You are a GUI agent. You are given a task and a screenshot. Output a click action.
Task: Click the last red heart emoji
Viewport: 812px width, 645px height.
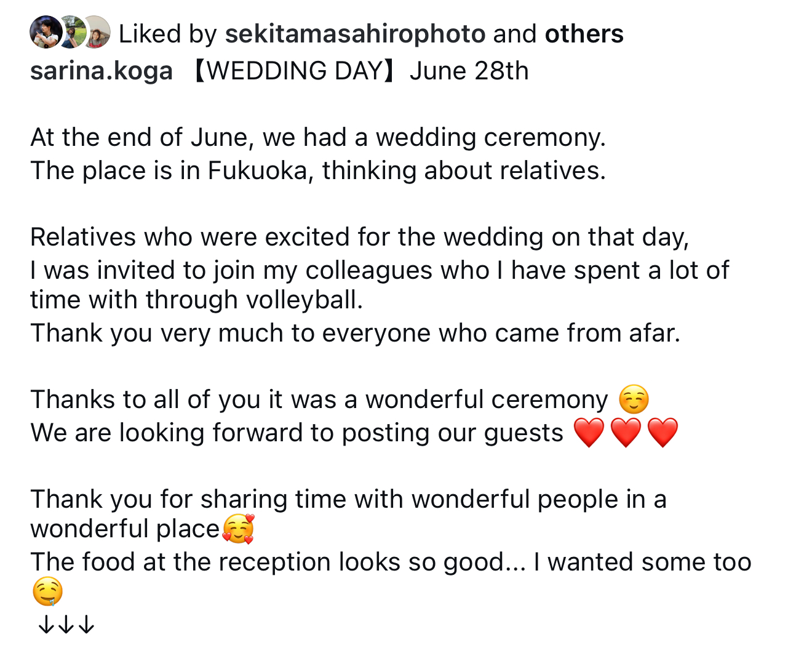(x=663, y=433)
